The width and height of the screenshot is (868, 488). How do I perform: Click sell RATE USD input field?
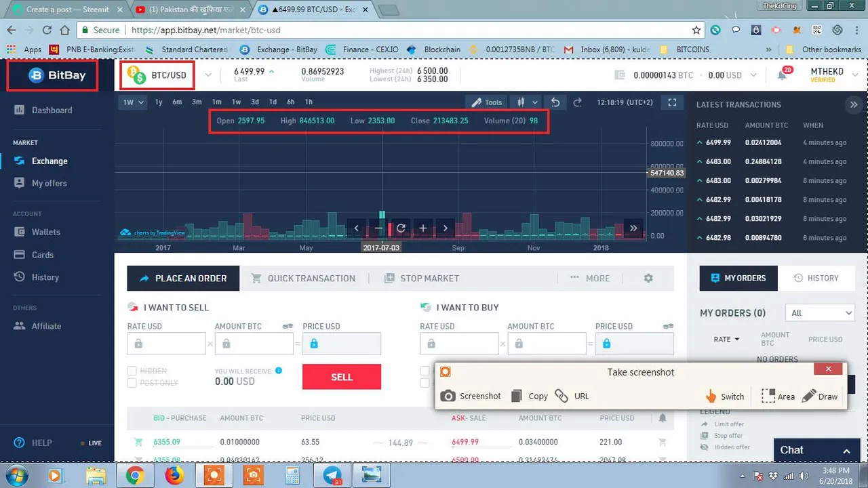click(x=166, y=344)
